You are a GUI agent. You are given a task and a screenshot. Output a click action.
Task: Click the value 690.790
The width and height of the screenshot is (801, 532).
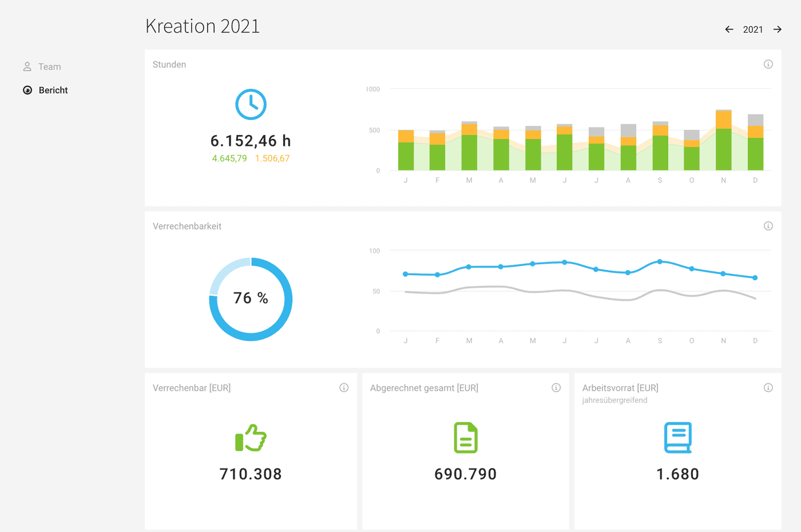(x=466, y=474)
